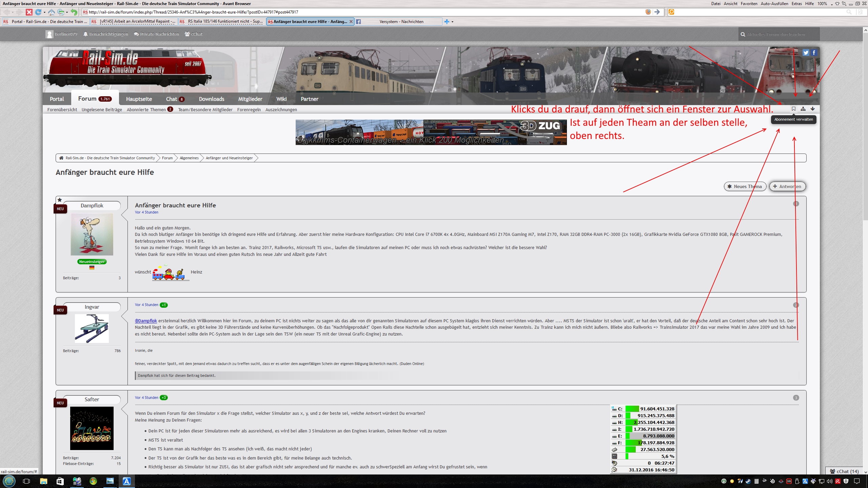Switch to the Downloads navigation tab
This screenshot has width=868, height=488.
(211, 99)
